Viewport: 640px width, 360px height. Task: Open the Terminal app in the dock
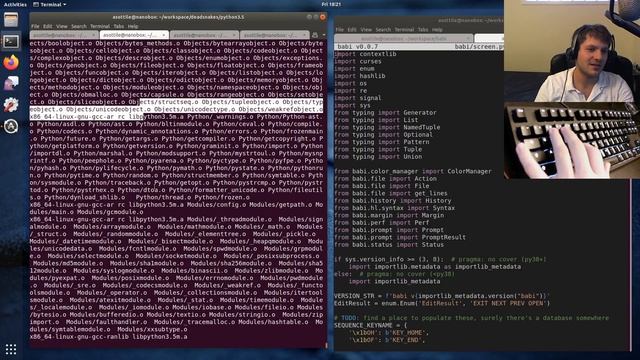(x=11, y=41)
